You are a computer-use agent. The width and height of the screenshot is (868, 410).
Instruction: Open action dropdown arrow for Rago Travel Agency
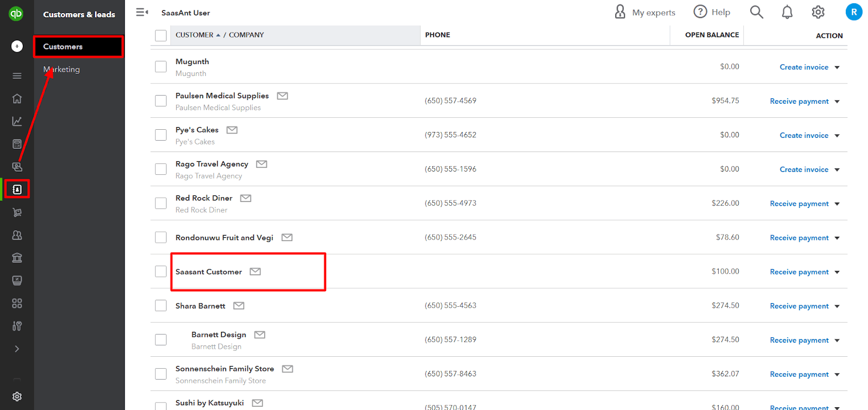coord(837,170)
